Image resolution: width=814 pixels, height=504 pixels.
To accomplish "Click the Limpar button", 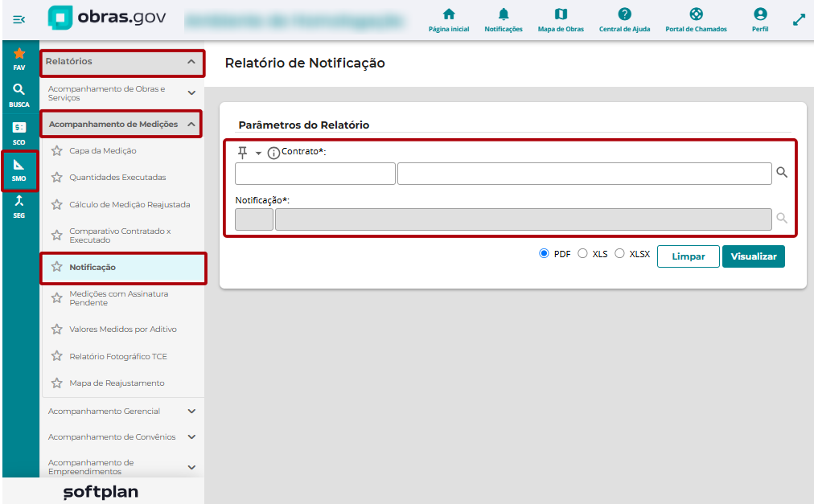I will [x=689, y=256].
